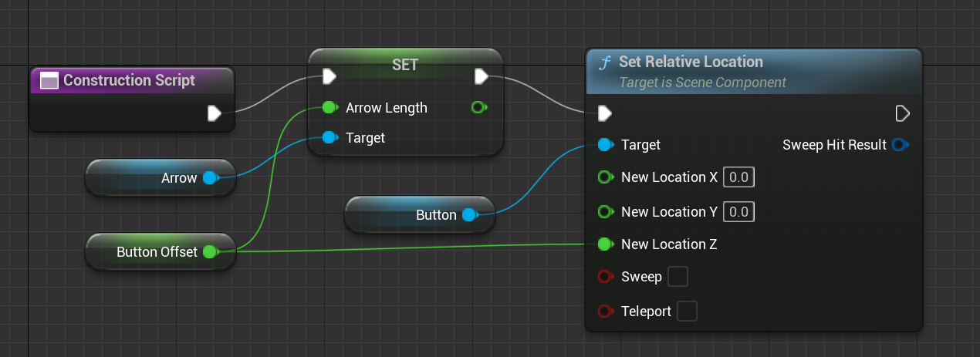980x357 pixels.
Task: Click the Construction Script execution output pin
Action: [215, 114]
